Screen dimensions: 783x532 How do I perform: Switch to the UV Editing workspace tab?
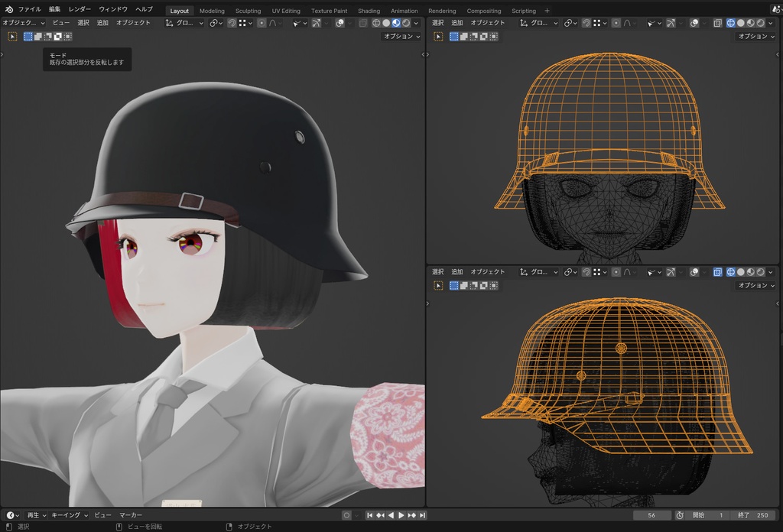coord(286,11)
